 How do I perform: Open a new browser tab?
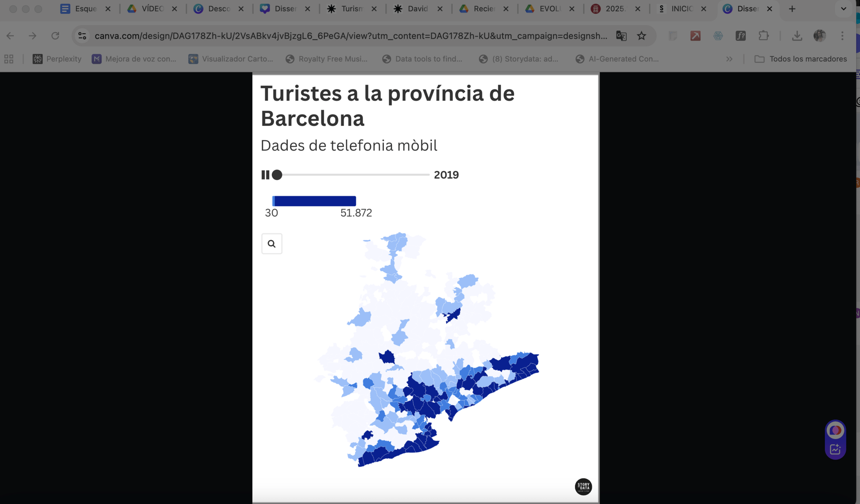coord(792,9)
